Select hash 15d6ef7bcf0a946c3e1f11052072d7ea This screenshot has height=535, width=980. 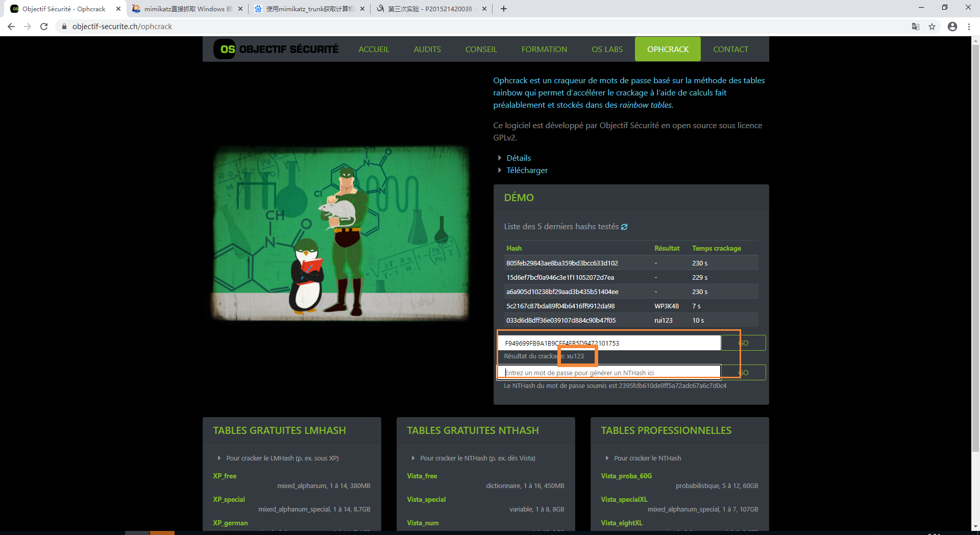(x=560, y=278)
